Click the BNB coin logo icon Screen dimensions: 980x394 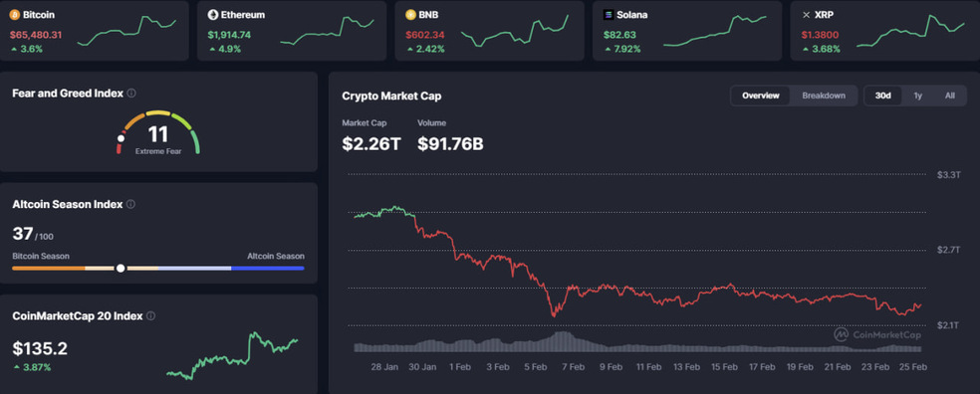(410, 14)
